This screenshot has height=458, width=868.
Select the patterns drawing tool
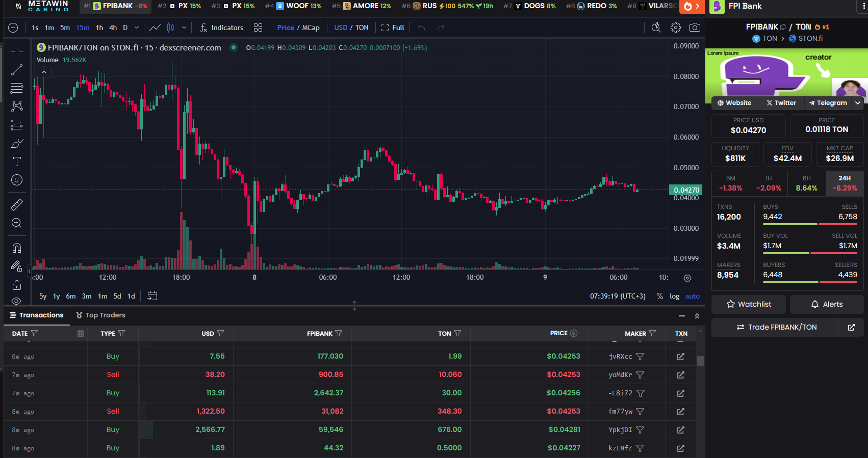pos(17,106)
